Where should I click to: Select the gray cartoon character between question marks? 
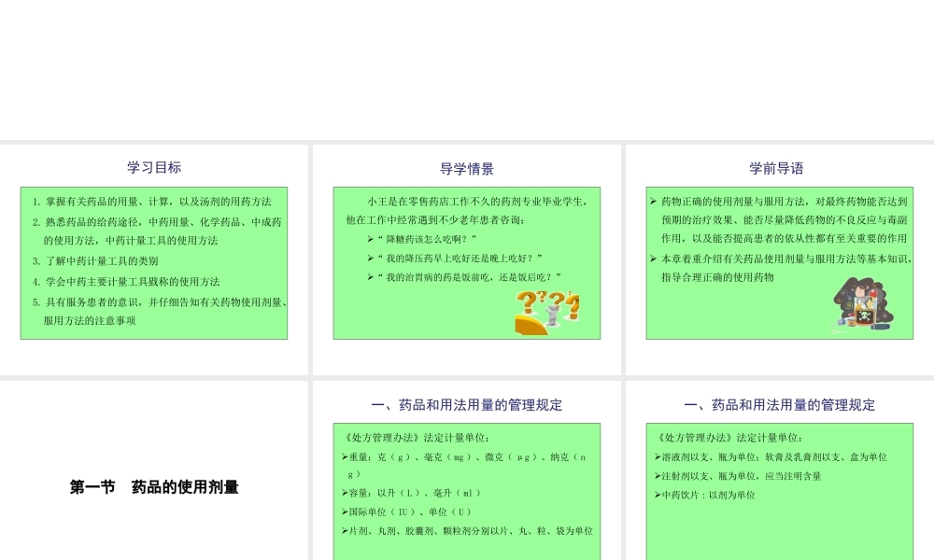552,314
